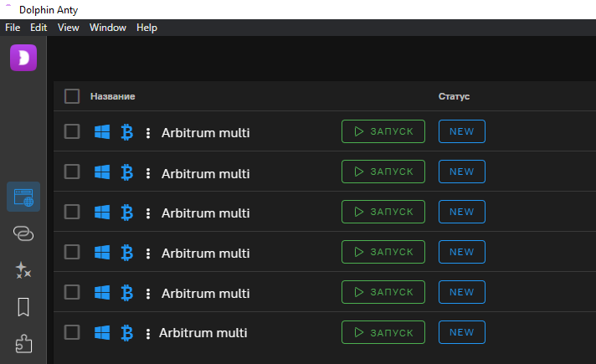Open the extensions puzzle sidebar icon
The height and width of the screenshot is (364, 596).
coord(23,343)
